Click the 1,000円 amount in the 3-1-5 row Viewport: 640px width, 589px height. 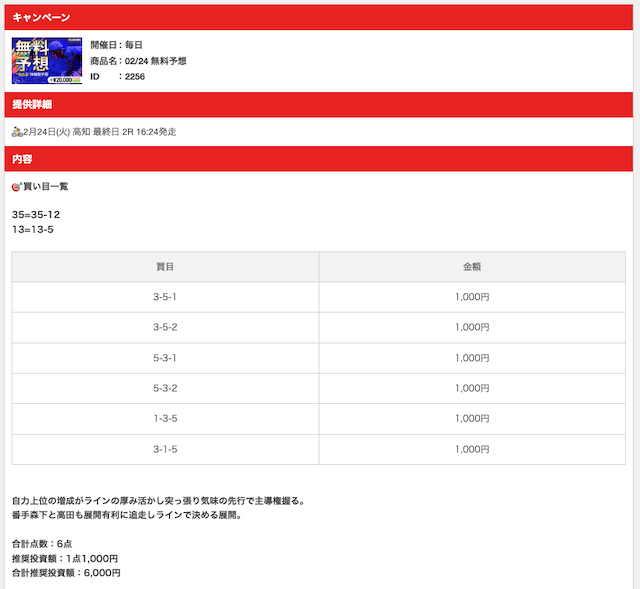pos(472,449)
